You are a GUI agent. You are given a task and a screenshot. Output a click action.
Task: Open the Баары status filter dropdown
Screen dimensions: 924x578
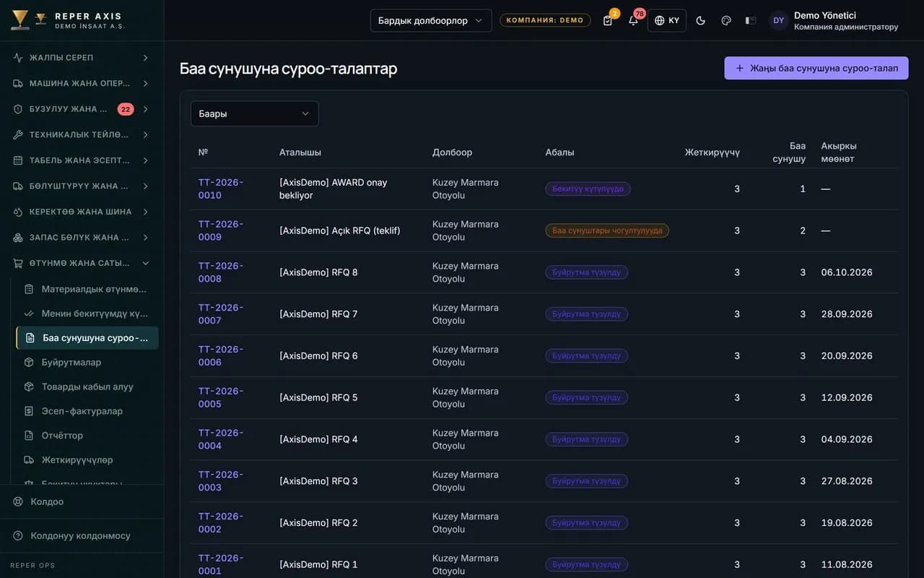click(x=254, y=113)
